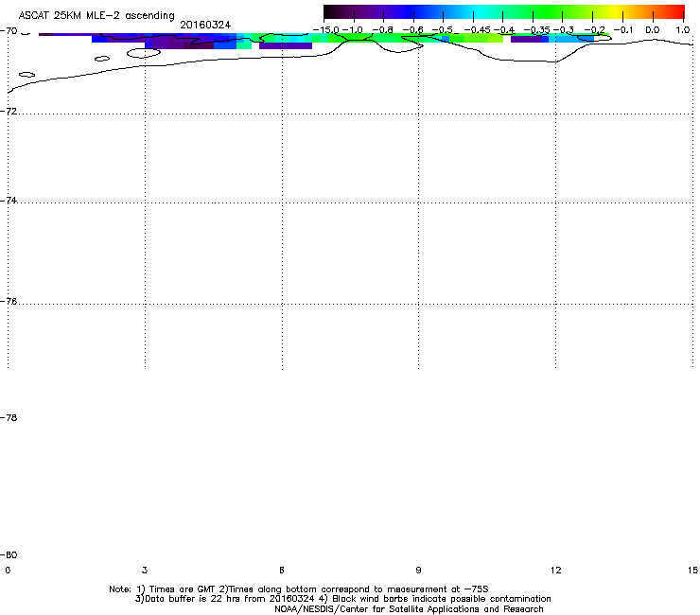Click the title 'ASCAT 25KM MLE-2 ascending'
700x615 pixels.
pyautogui.click(x=96, y=16)
